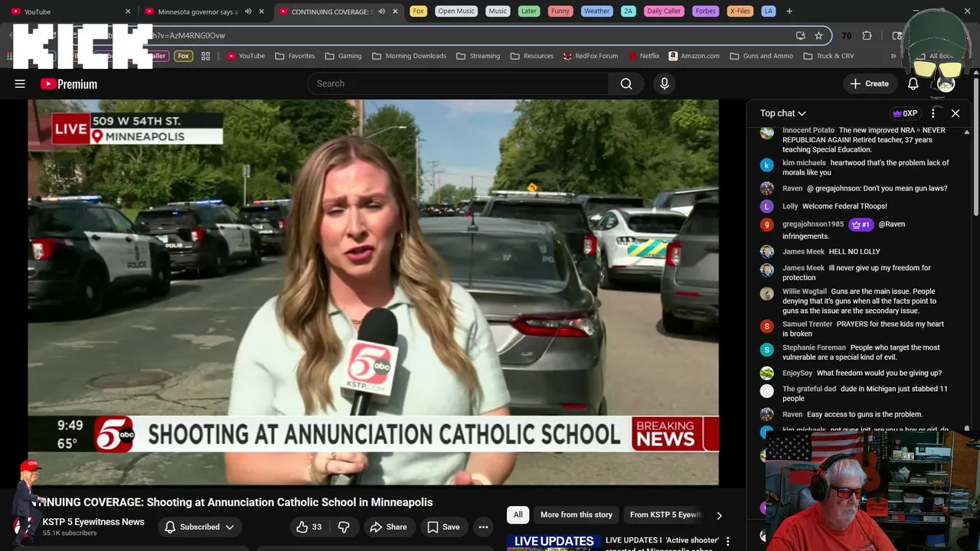Screen dimensions: 980x551
Task: Save the video to a playlist
Action: pos(443,527)
